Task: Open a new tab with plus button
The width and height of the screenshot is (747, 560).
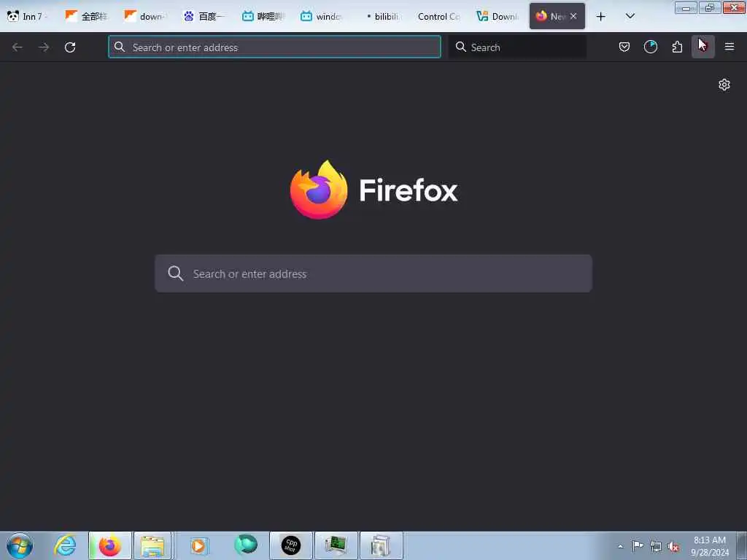Action: pos(601,17)
